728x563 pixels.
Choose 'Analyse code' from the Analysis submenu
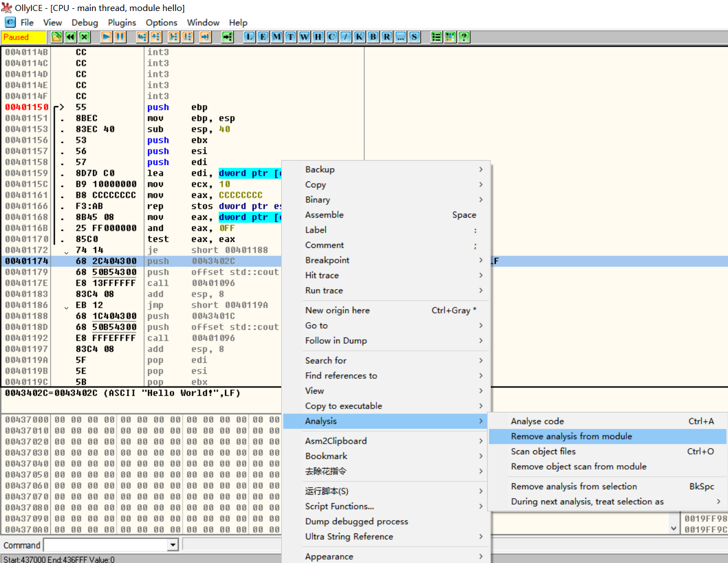(x=537, y=421)
